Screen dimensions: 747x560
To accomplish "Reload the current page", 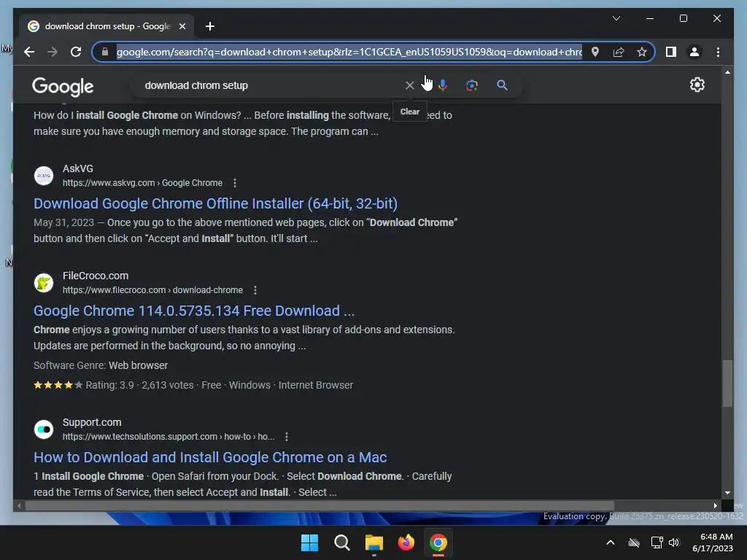I will (76, 52).
